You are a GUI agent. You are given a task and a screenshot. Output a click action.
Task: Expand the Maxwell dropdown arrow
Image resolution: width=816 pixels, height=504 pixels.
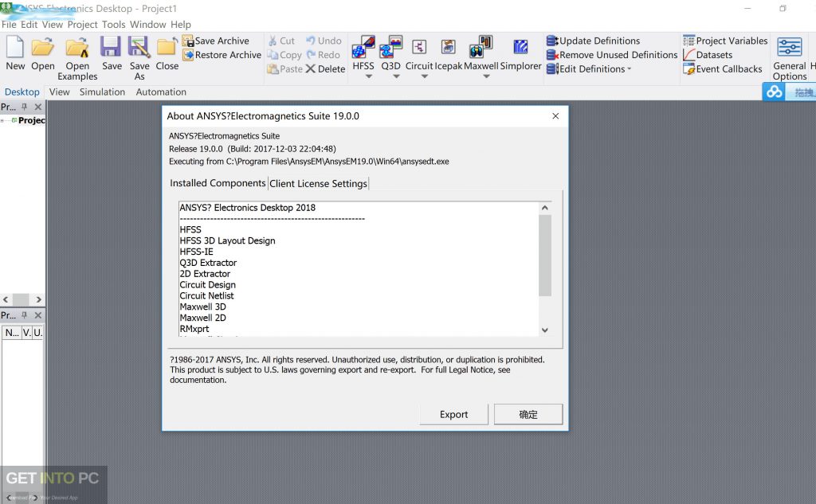pyautogui.click(x=487, y=76)
